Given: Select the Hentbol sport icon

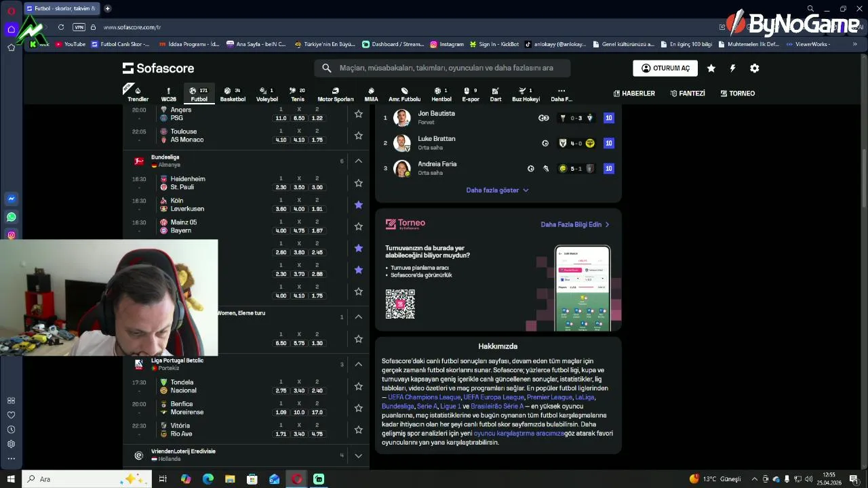Looking at the screenshot, I should [441, 94].
